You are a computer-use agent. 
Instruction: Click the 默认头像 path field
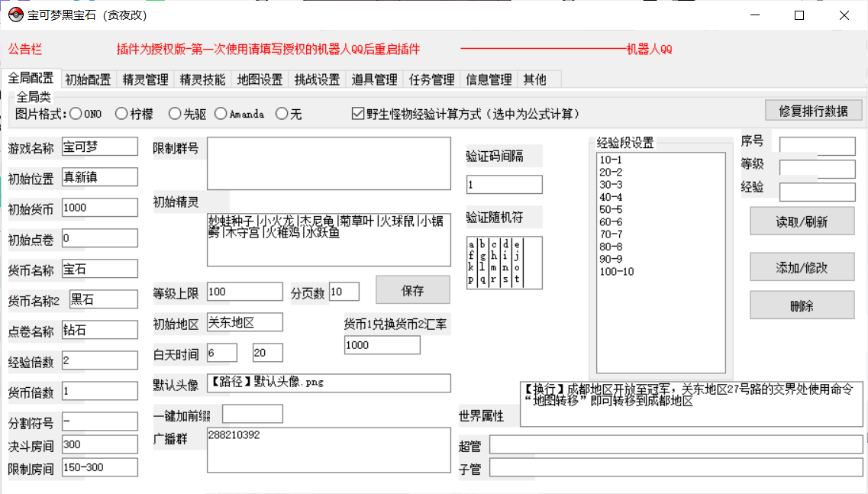pos(328,383)
